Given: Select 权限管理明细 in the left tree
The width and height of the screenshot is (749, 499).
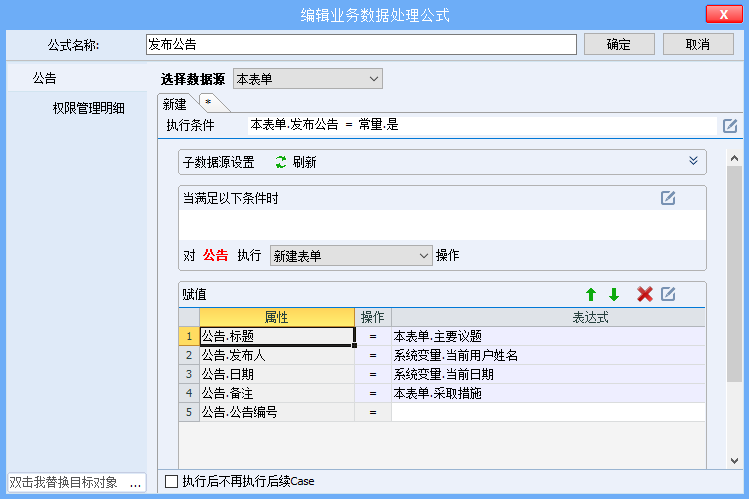Looking at the screenshot, I should point(88,108).
